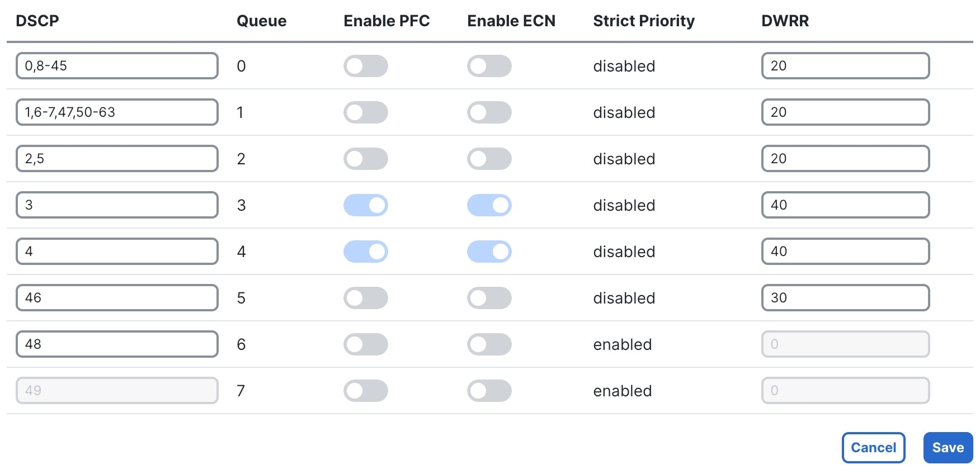980x474 pixels.
Task: Click the Save button
Action: 948,447
